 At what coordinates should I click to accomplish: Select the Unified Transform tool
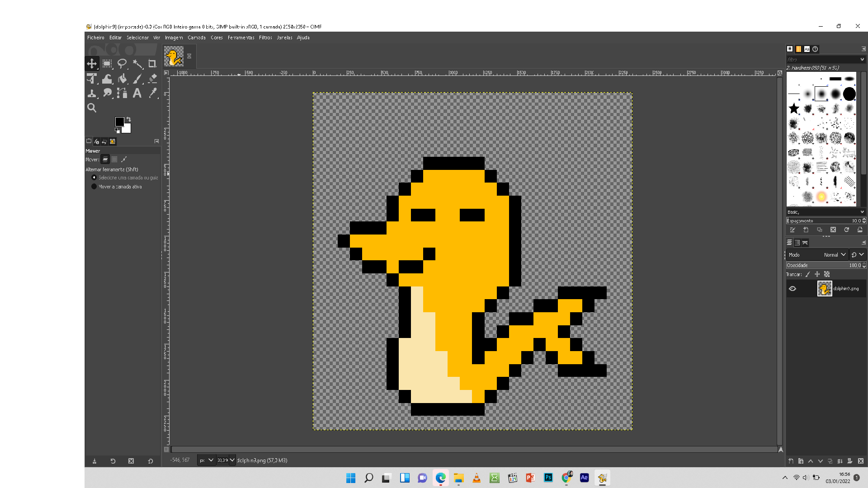(x=92, y=79)
